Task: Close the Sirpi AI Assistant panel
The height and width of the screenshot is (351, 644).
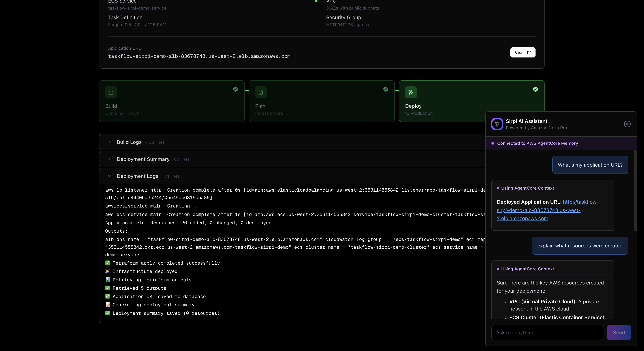Action: tap(627, 124)
